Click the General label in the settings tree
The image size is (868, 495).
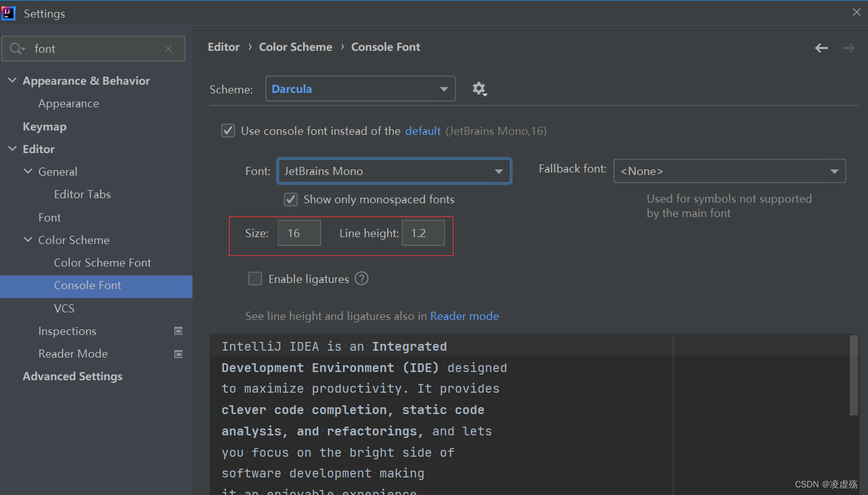(58, 172)
